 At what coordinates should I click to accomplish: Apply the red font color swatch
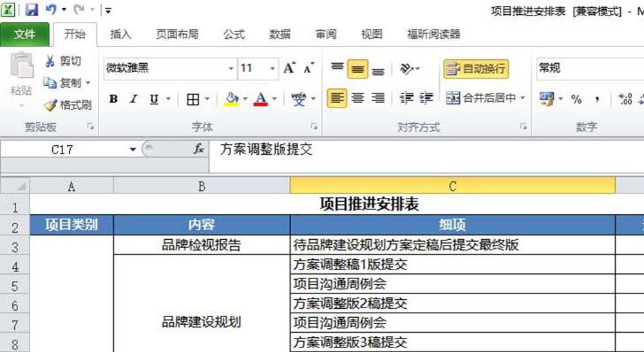[x=260, y=99]
